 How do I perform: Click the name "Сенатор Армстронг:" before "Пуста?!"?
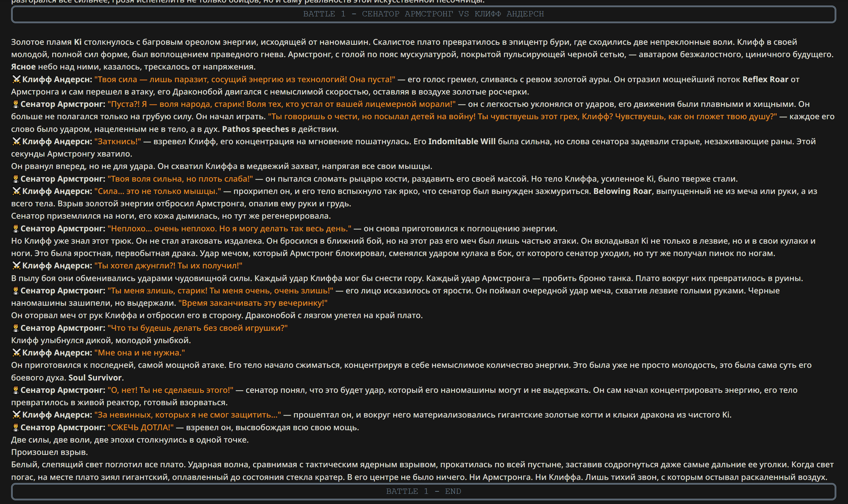point(63,104)
